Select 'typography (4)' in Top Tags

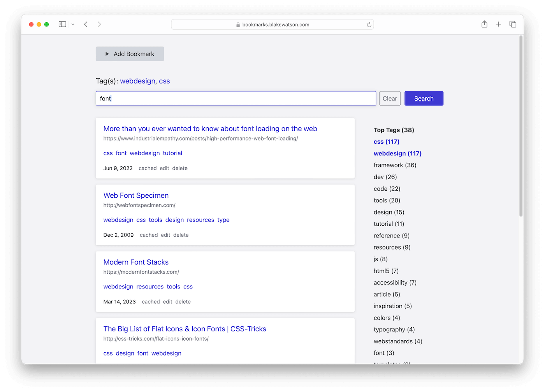point(394,329)
